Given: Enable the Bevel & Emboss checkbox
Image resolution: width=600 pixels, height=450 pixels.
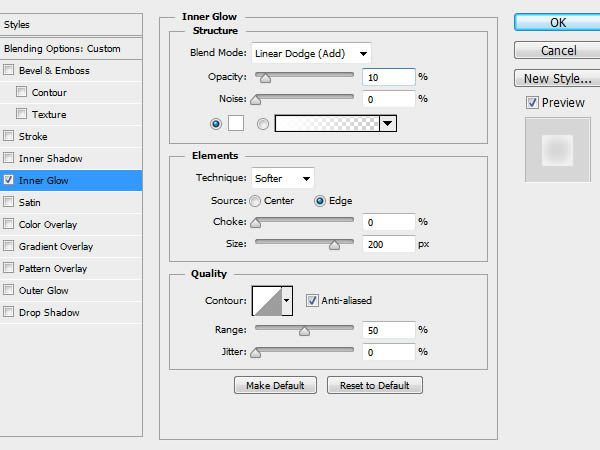Looking at the screenshot, I should coord(8,70).
